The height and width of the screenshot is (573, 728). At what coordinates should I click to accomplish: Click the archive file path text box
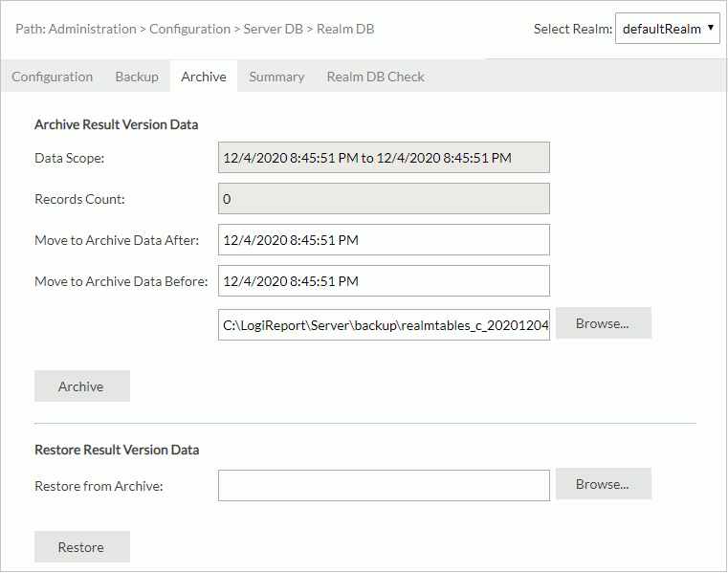384,325
